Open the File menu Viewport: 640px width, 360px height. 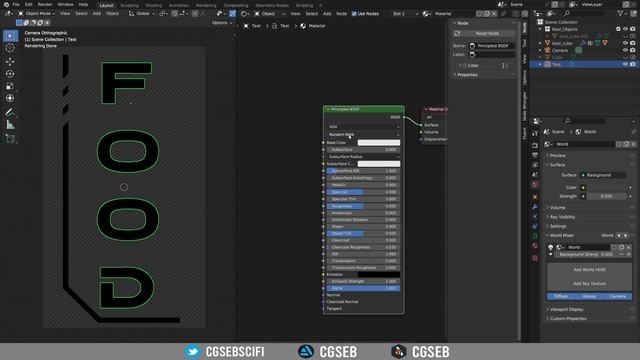click(x=16, y=4)
